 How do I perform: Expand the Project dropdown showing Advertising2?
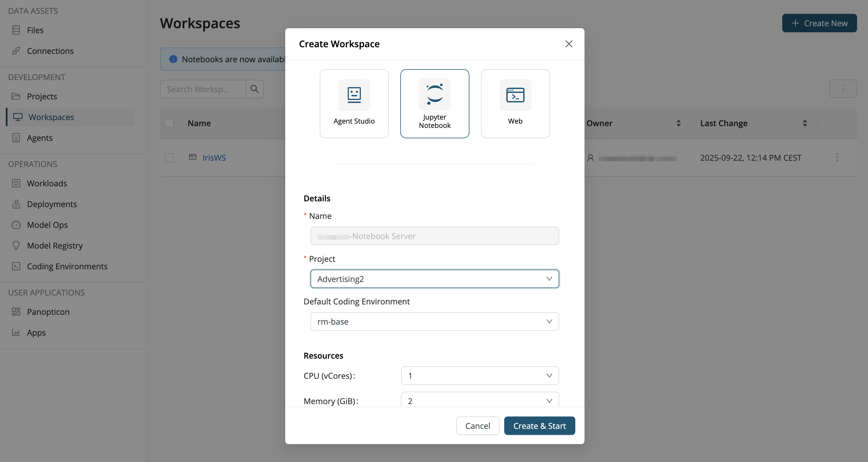[x=434, y=279]
